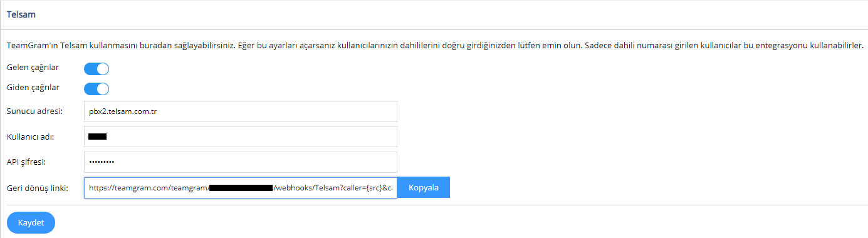The height and width of the screenshot is (238, 868).
Task: Select the Kullanıcı adı input field
Action: click(x=241, y=137)
